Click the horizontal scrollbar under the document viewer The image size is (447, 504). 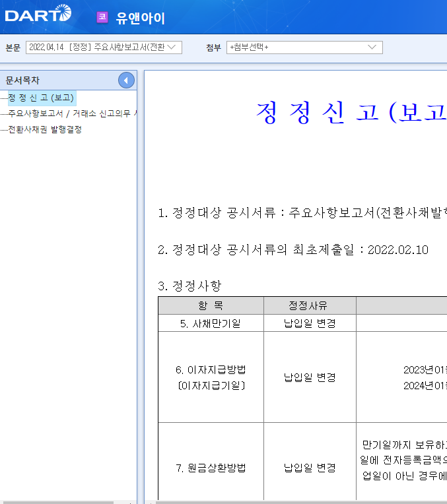coord(301,502)
